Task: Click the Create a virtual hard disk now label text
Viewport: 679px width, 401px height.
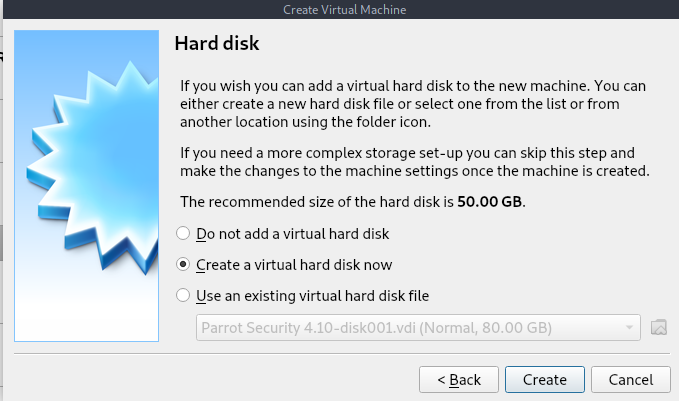Action: tap(294, 265)
